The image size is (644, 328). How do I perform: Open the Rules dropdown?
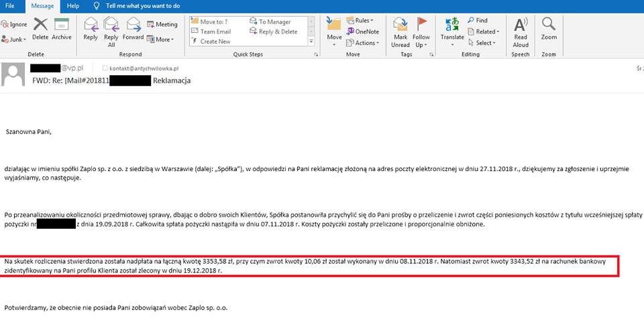click(360, 21)
